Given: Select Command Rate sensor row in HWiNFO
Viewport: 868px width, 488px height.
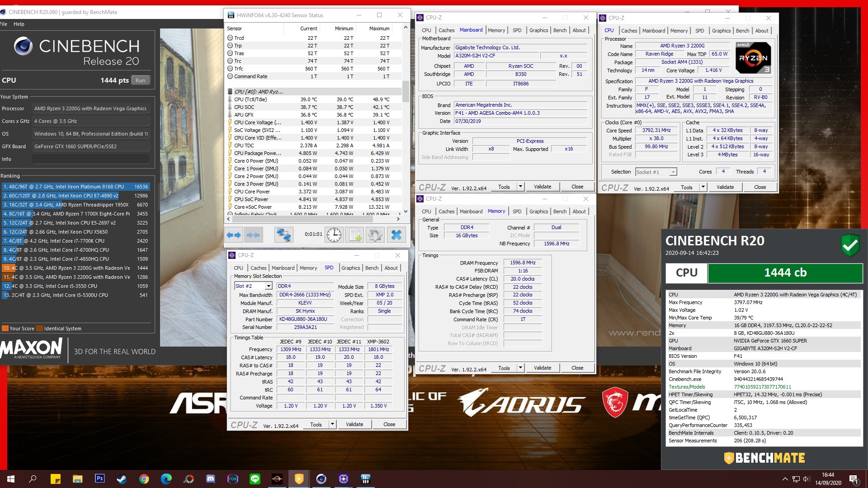Looking at the screenshot, I should click(314, 76).
